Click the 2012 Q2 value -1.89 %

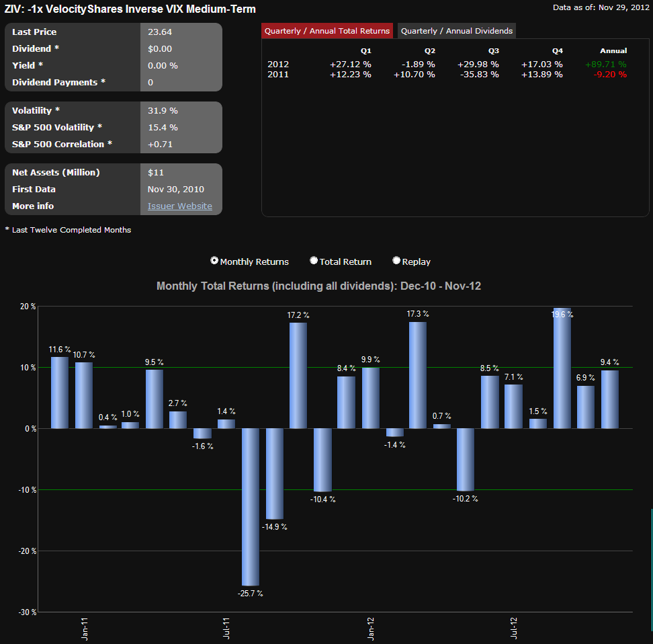click(x=418, y=64)
